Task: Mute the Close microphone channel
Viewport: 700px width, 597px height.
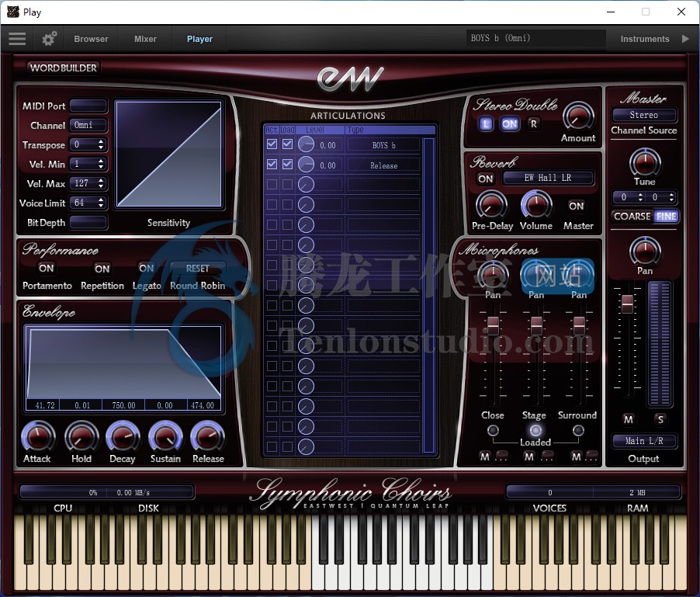Action: click(x=485, y=456)
